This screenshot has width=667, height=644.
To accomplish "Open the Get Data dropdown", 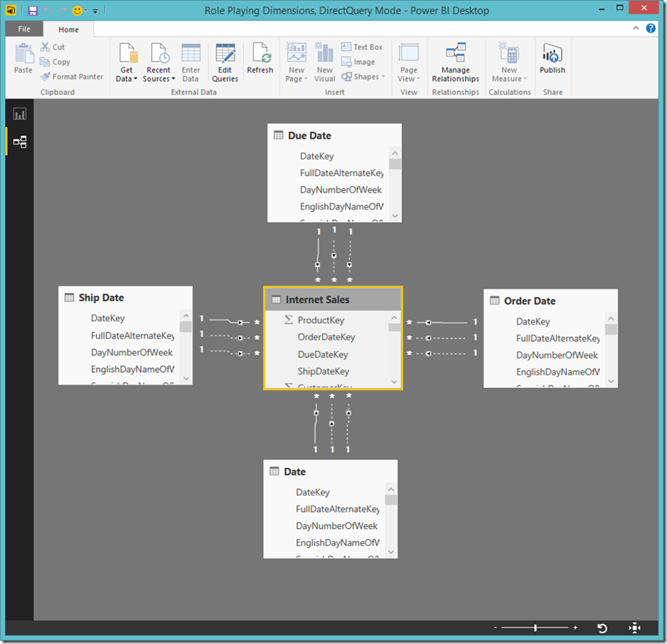I will point(126,62).
